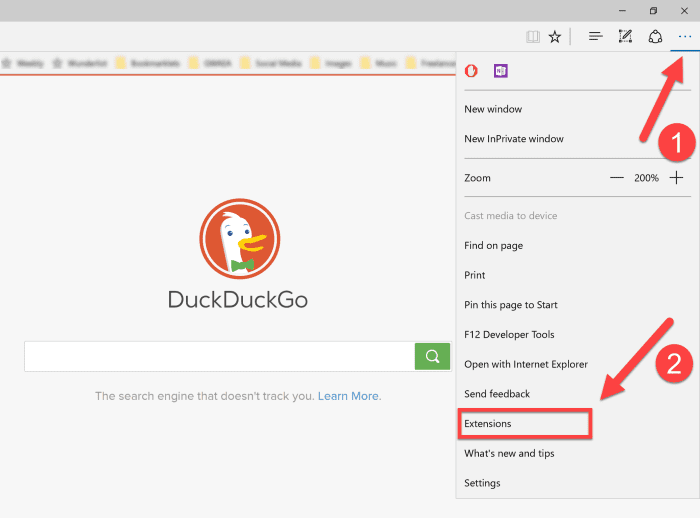Choose Print from the menu
The image size is (700, 518).
[475, 275]
